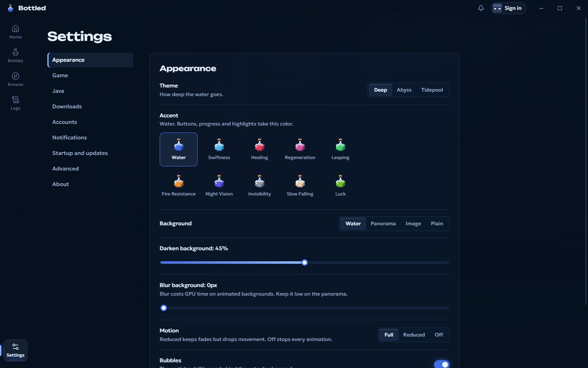Select the Night Vision accent potion
588x368 pixels.
coord(219,186)
